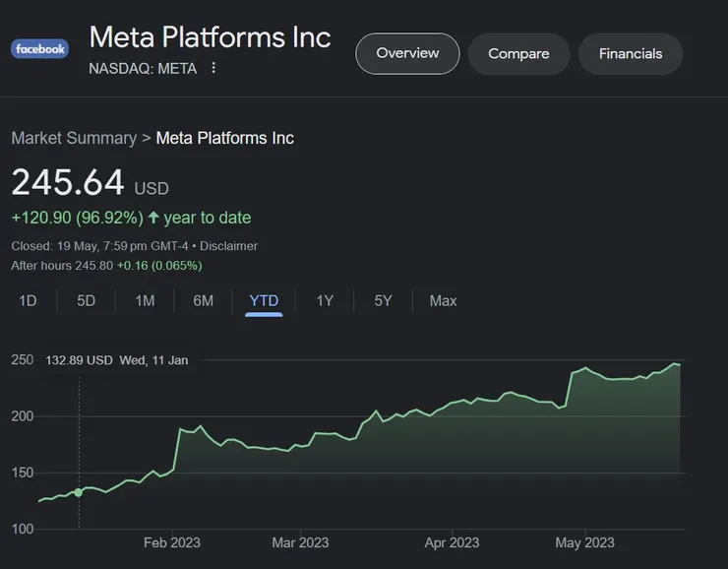Show the 5Y chart range

[x=384, y=301]
